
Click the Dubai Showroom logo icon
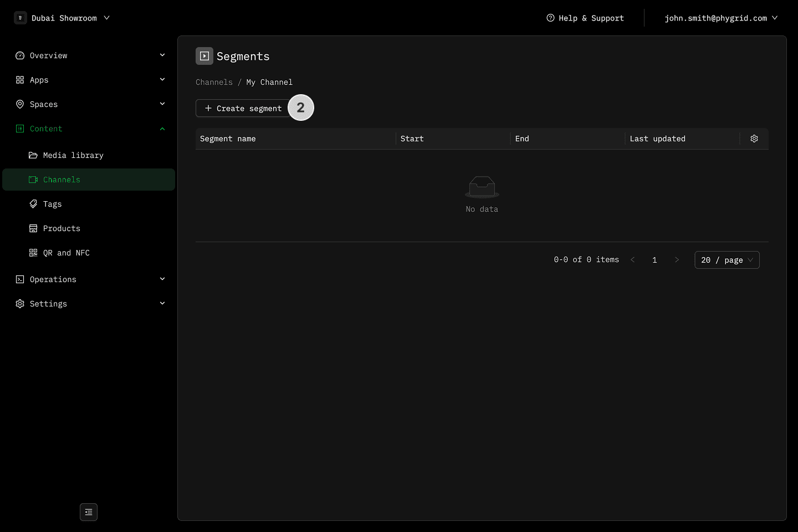(x=21, y=18)
